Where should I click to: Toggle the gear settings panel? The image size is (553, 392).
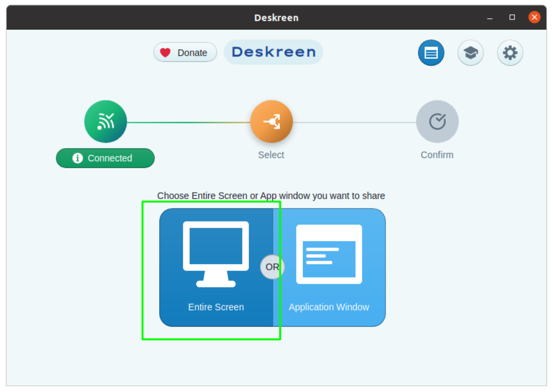pyautogui.click(x=510, y=53)
